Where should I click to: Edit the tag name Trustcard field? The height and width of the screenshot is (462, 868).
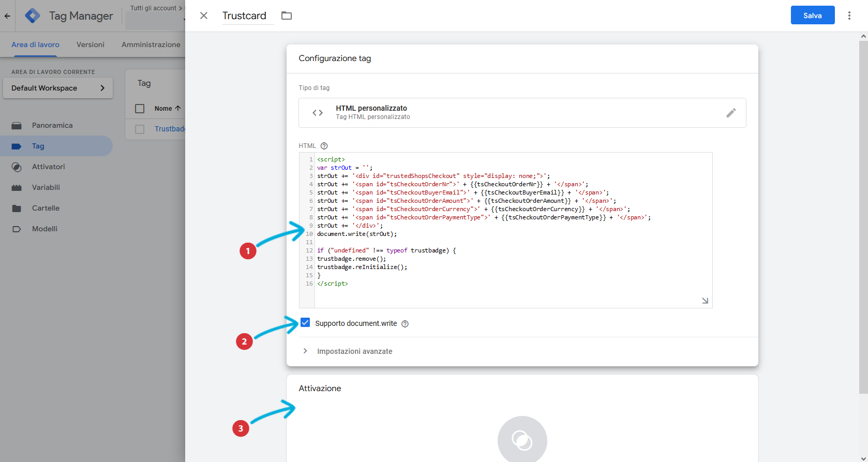(248, 16)
